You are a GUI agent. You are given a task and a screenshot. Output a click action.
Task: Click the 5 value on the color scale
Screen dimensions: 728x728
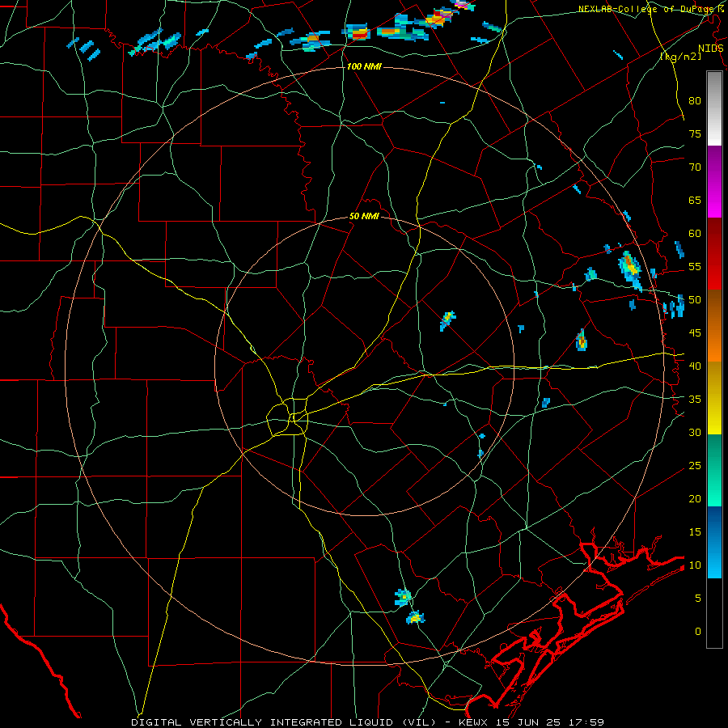pos(698,599)
